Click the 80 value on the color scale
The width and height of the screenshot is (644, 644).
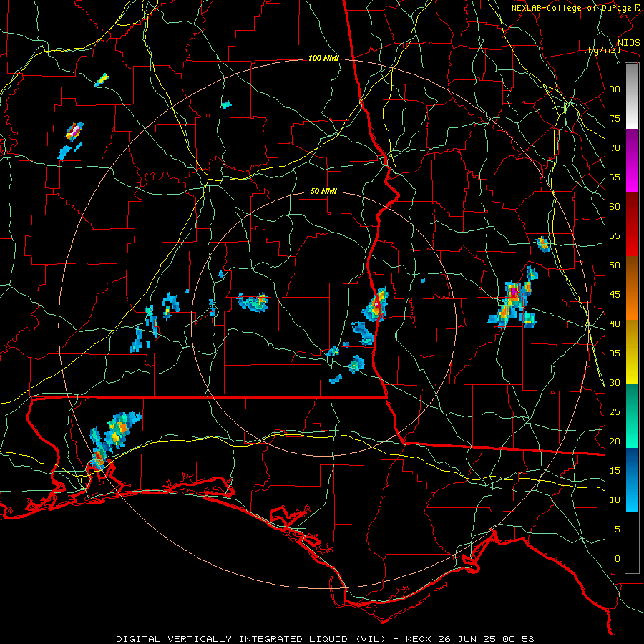(615, 89)
